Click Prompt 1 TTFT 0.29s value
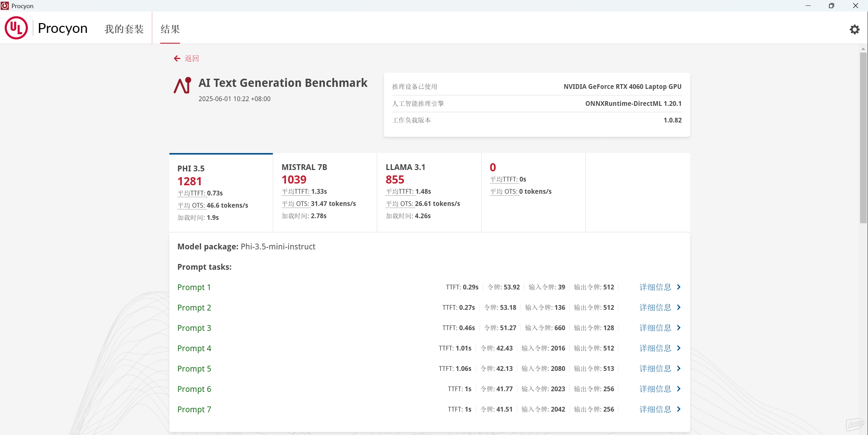868x435 pixels. pyautogui.click(x=471, y=287)
